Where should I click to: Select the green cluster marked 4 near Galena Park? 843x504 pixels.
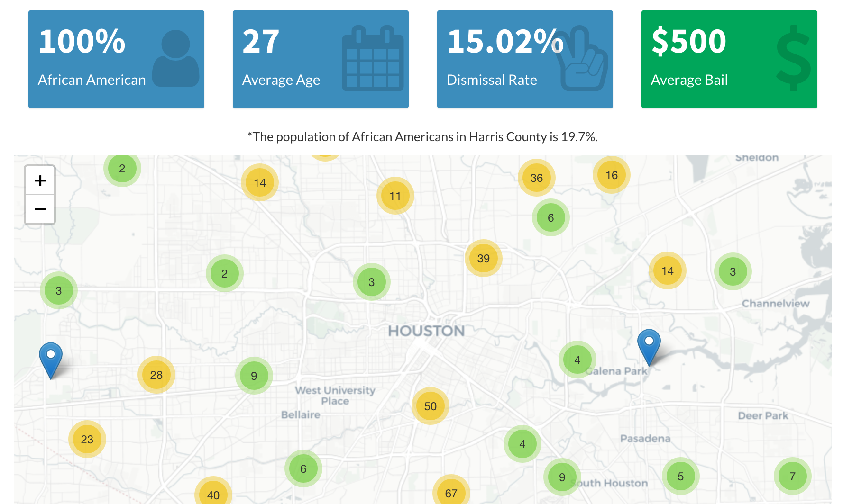[x=577, y=360]
